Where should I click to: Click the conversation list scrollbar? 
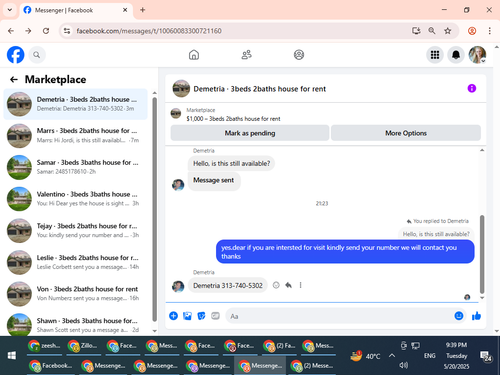pos(154,208)
